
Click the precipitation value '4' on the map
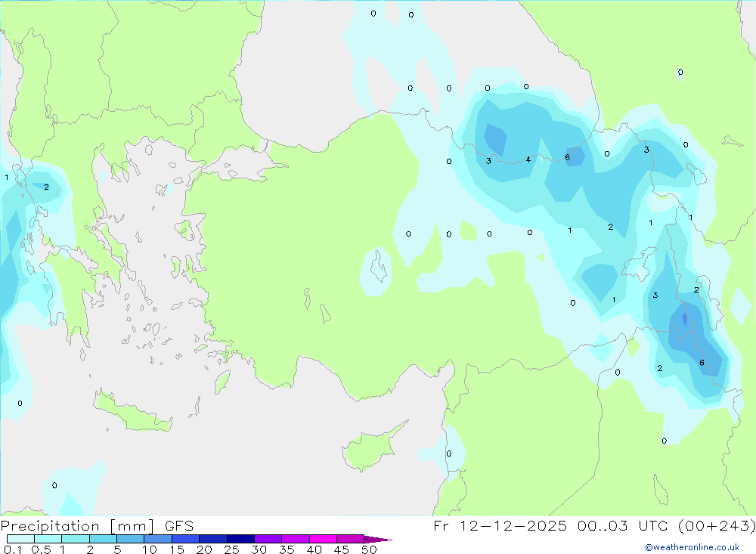tap(528, 159)
